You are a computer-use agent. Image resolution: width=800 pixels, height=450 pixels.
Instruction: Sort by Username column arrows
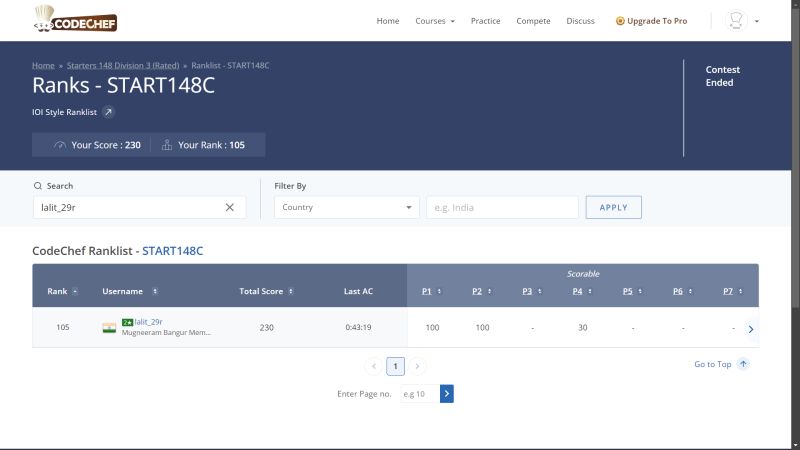[x=155, y=291]
